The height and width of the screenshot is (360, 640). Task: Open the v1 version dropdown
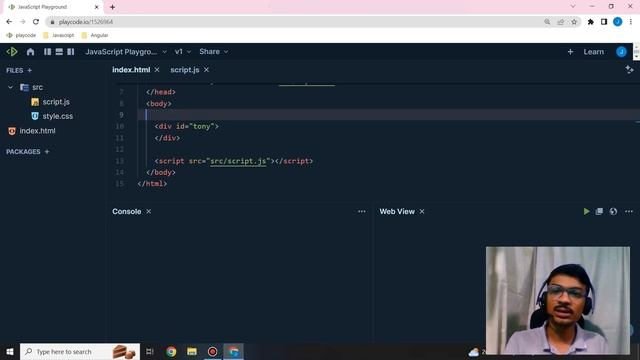[x=182, y=52]
